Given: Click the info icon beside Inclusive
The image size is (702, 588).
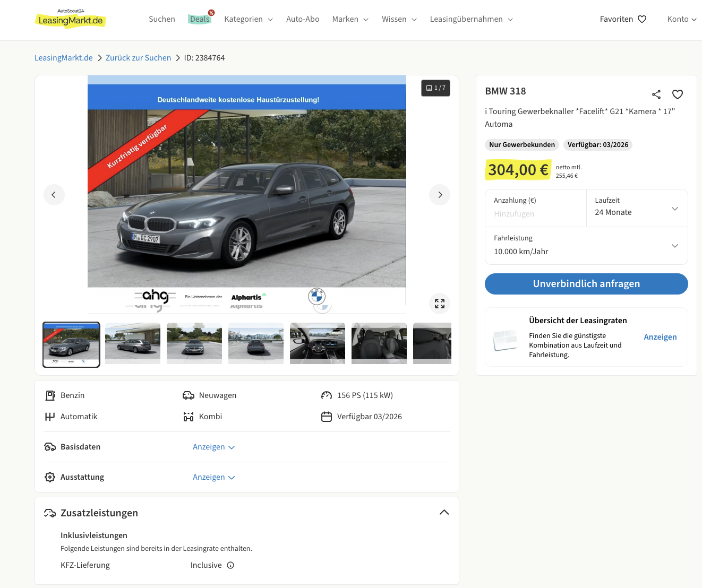Looking at the screenshot, I should pos(230,565).
